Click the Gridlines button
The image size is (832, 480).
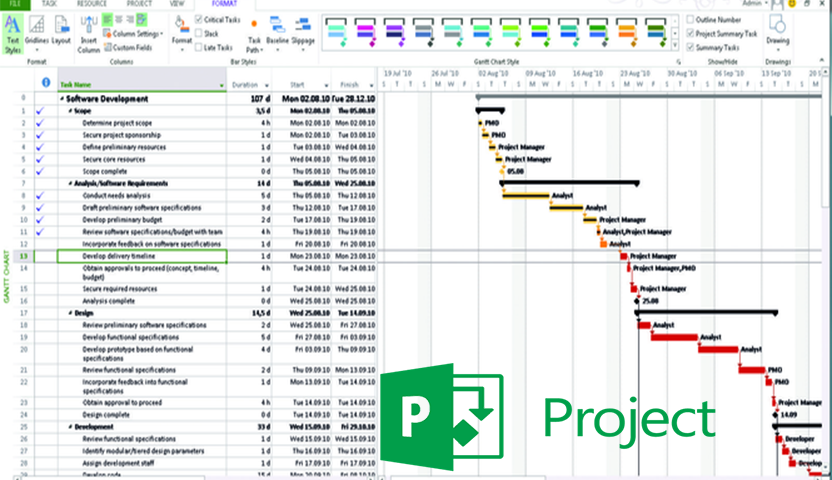37,32
